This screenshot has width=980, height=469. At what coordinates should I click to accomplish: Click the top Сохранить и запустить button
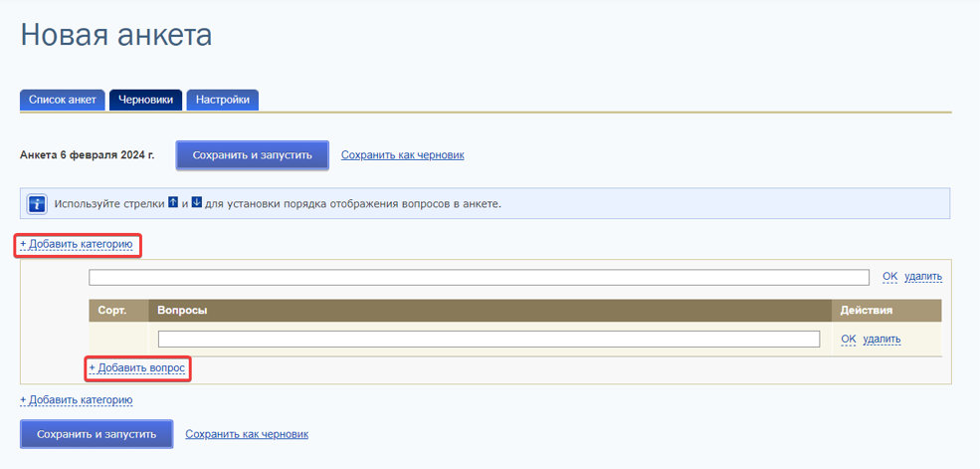point(252,155)
